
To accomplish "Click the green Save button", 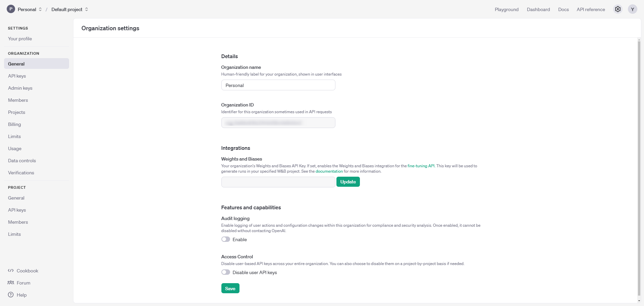I will 230,289.
